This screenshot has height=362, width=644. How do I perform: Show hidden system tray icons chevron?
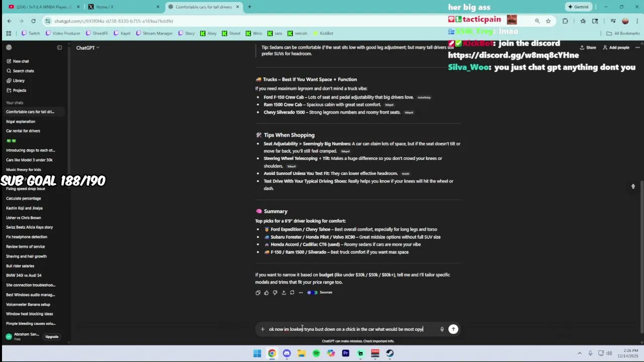click(580, 353)
